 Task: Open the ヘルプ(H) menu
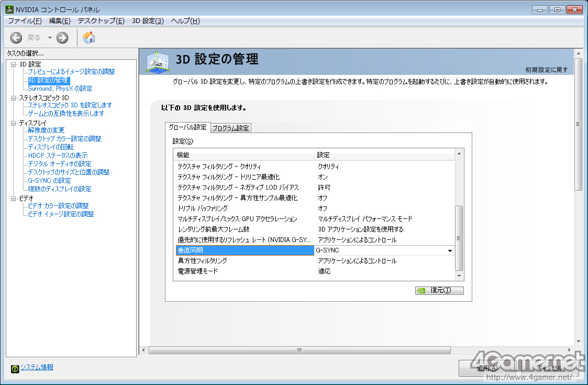click(x=185, y=20)
